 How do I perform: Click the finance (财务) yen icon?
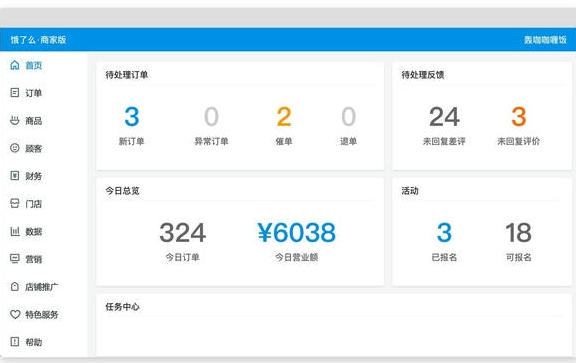coord(15,176)
